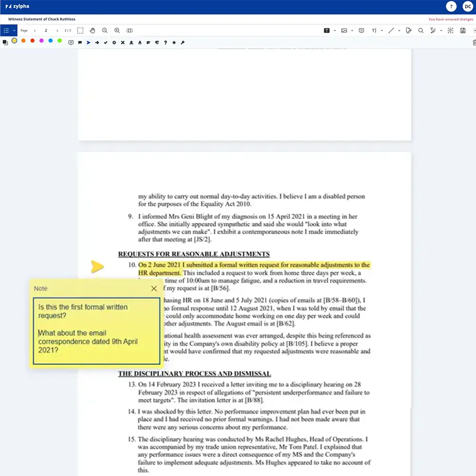This screenshot has height=476, width=476.
Task: Expand the image tool options dropdown
Action: tap(352, 30)
